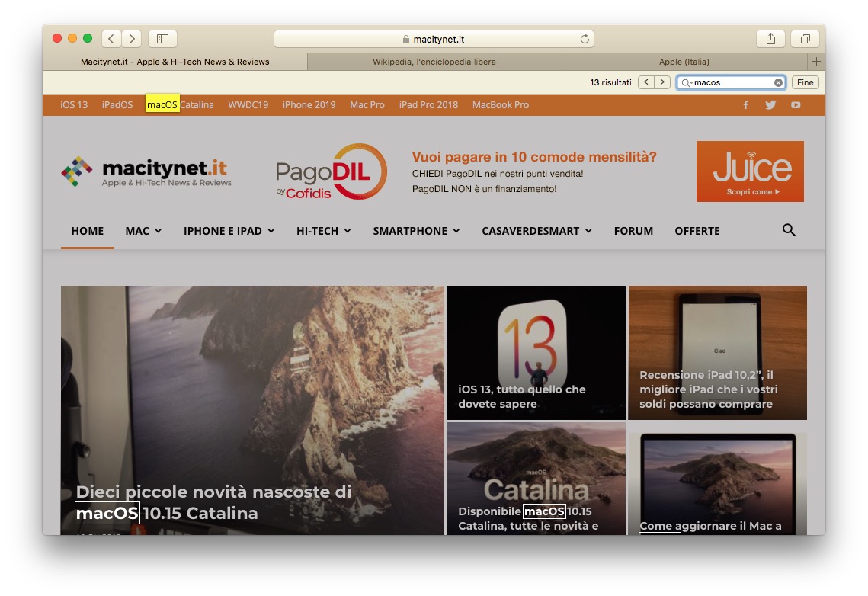Expand the HI-TECH menu chevron

[347, 231]
